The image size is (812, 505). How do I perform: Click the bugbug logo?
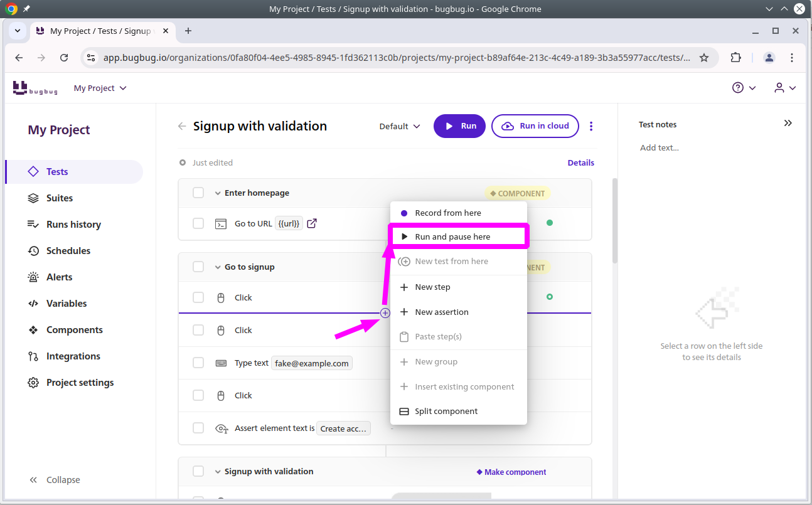point(35,88)
